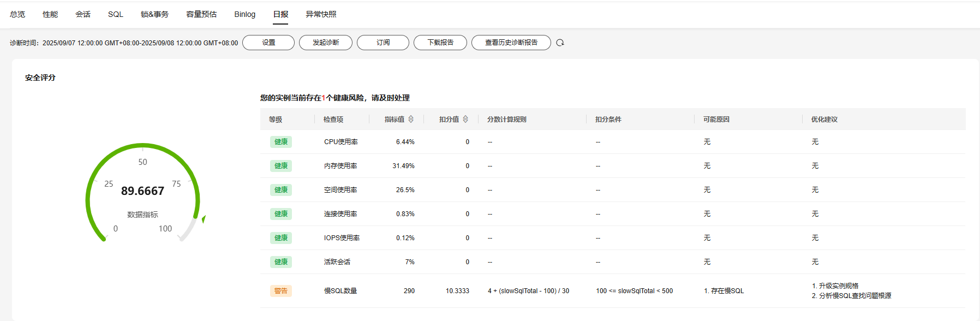The image size is (980, 321).
Task: Sort by 扣分值 column sort icon
Action: 465,119
